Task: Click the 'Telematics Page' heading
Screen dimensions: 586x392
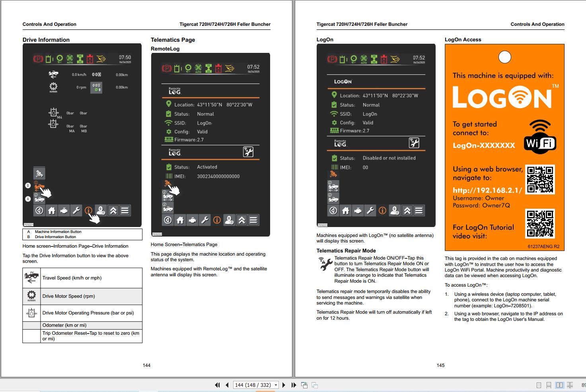Action: pyautogui.click(x=173, y=40)
